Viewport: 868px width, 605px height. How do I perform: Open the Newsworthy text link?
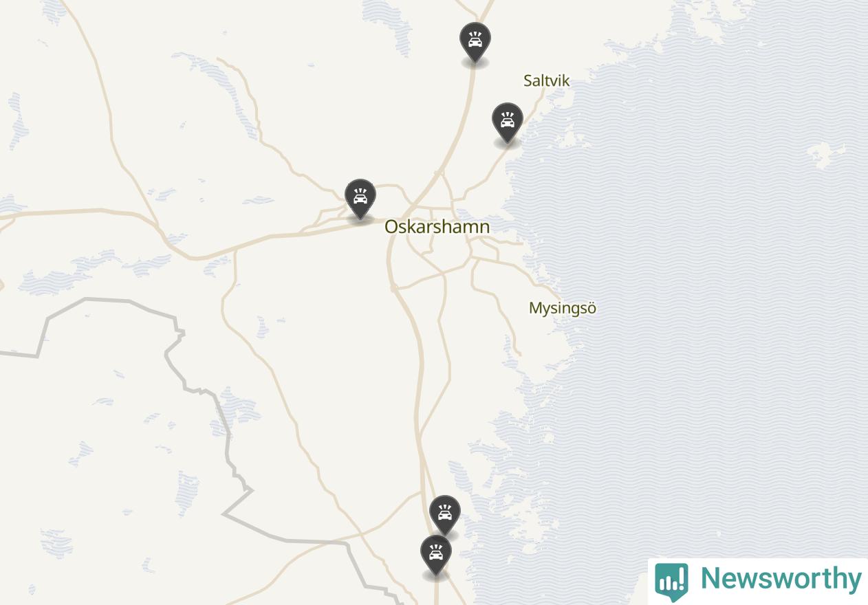click(781, 579)
